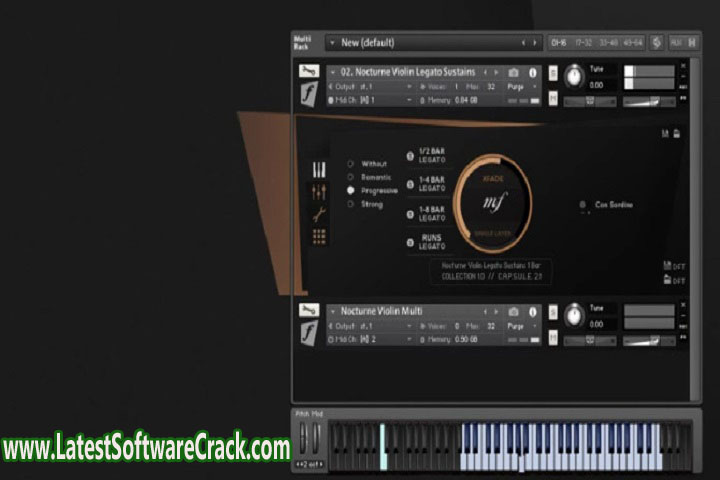The image size is (720, 480).
Task: Adjust the volume slider of Legato Sustains instrument
Action: (649, 102)
